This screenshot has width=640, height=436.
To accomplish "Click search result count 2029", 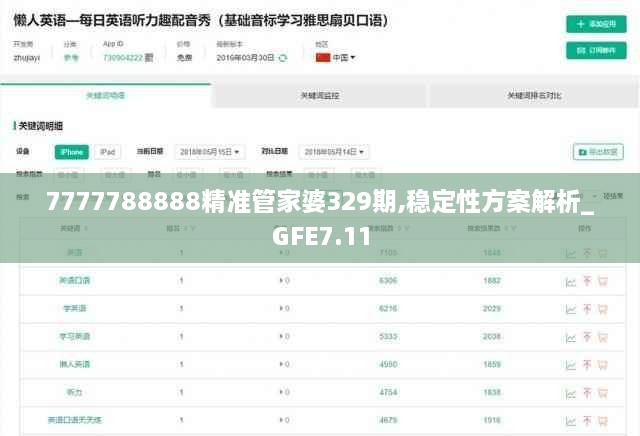I will [x=492, y=308].
